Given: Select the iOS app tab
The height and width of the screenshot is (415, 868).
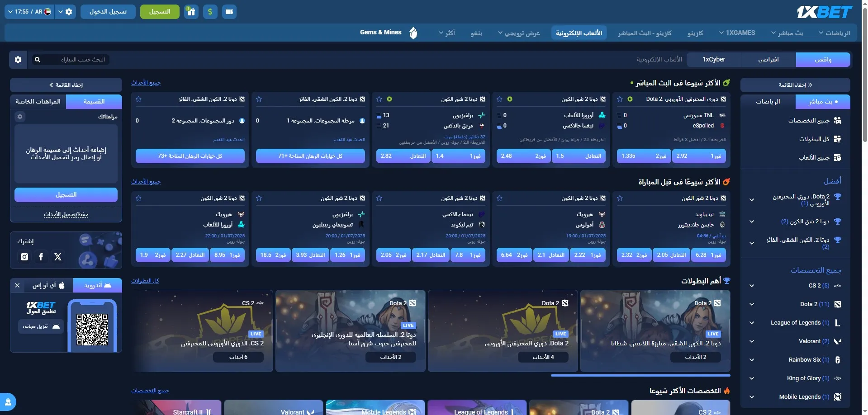Looking at the screenshot, I should (48, 285).
